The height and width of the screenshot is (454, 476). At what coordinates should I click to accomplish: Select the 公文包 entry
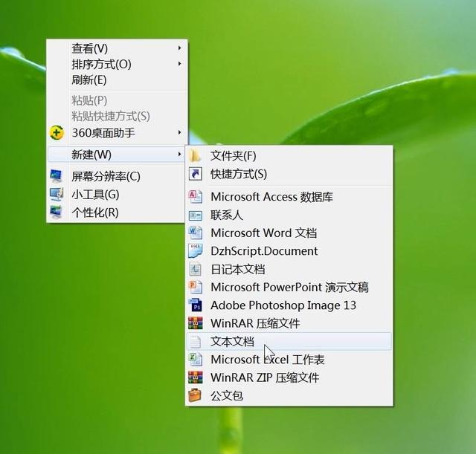pyautogui.click(x=289, y=396)
